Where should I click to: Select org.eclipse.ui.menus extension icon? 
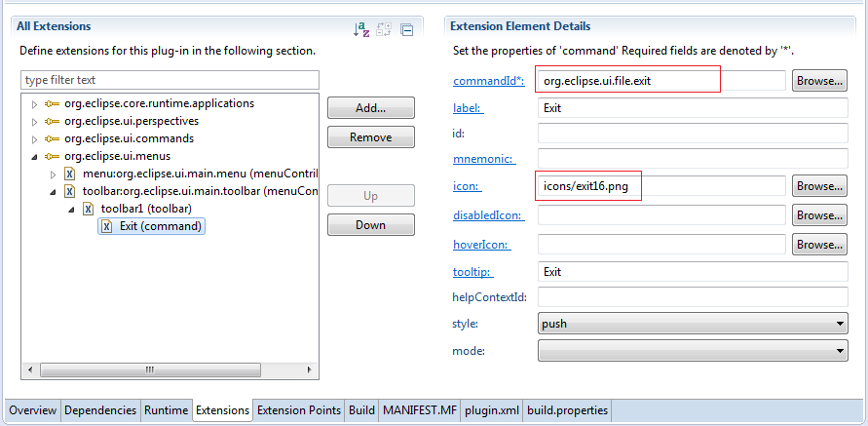click(53, 156)
